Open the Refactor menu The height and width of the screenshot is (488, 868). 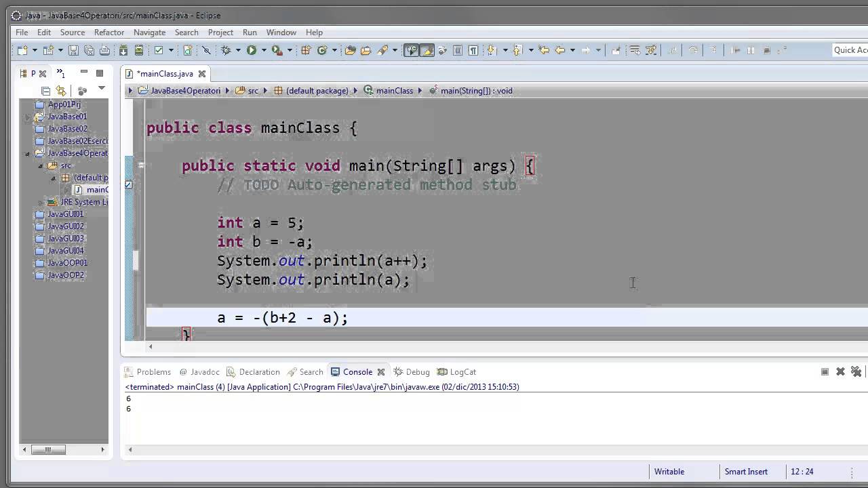[x=109, y=33]
